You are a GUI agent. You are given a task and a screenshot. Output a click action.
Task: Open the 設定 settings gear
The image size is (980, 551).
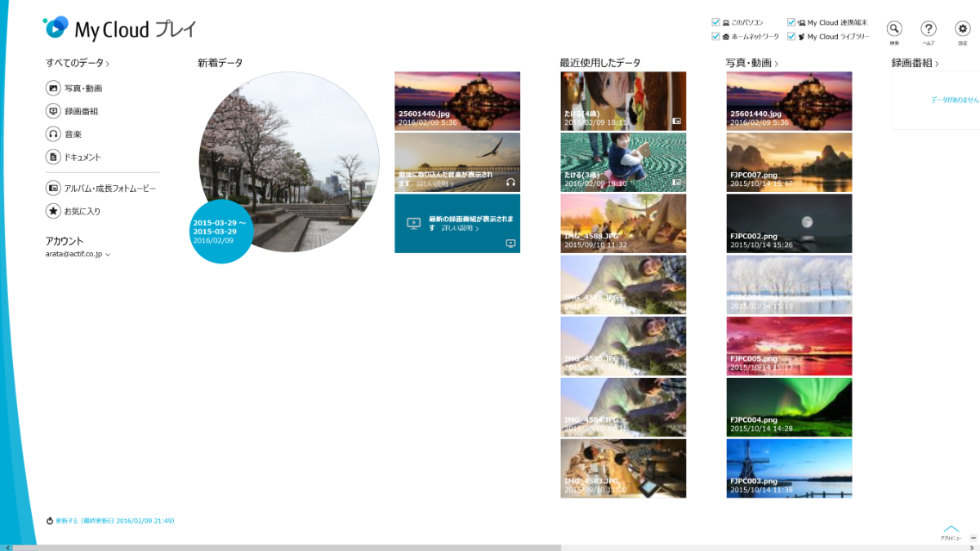click(962, 29)
